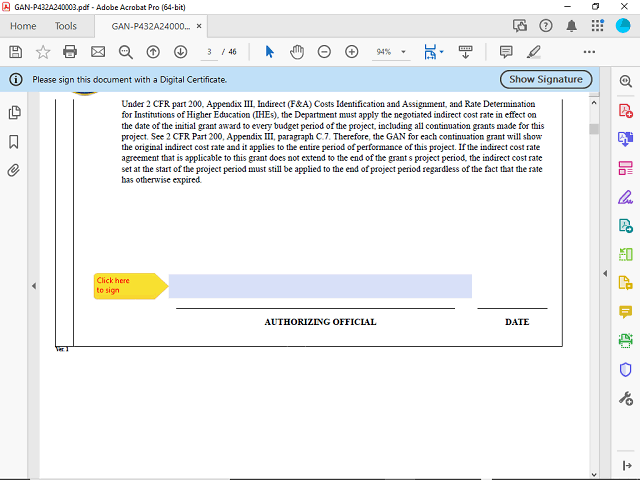Open the apps grid launcher
640x480 pixels.
point(597,26)
